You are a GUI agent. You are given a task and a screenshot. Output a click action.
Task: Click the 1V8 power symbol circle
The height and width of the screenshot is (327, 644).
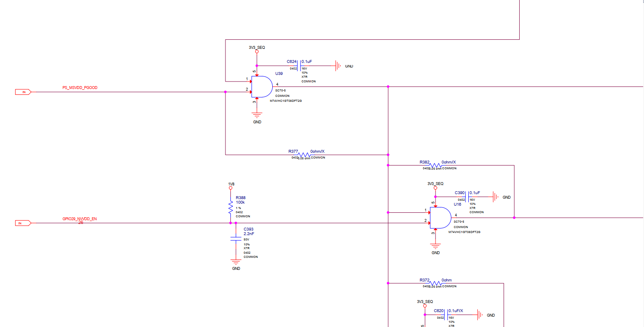(x=230, y=188)
